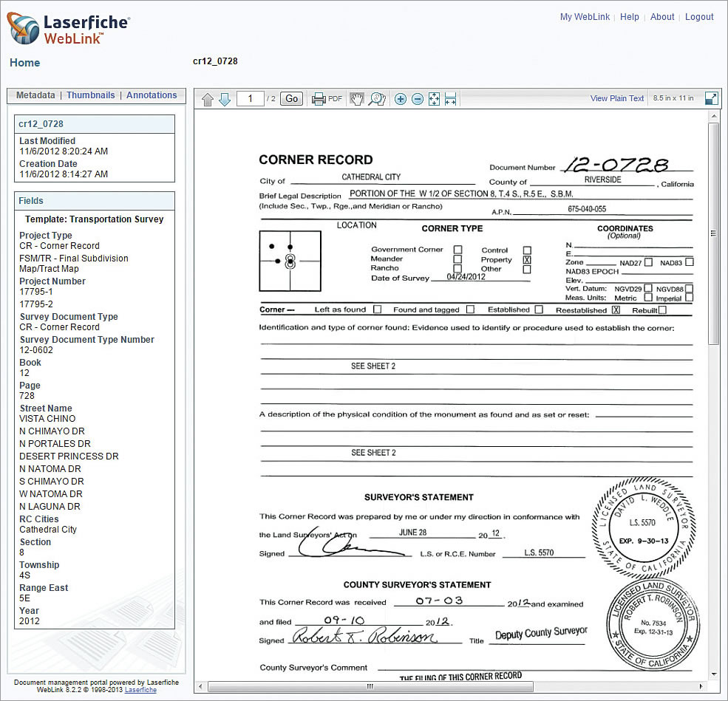
Task: Open My WebLink
Action: [x=585, y=17]
